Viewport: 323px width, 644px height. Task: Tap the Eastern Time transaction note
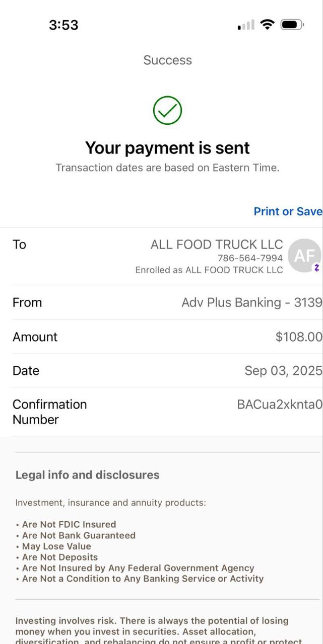coord(167,168)
